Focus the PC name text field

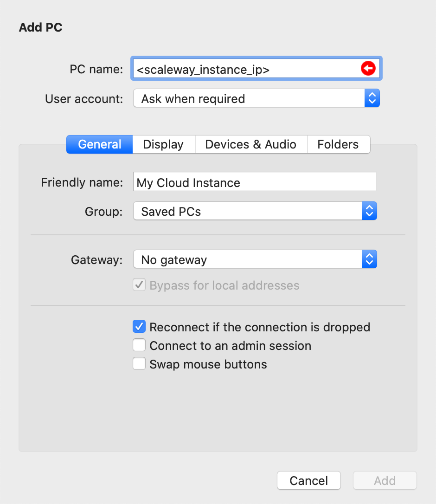(x=246, y=70)
